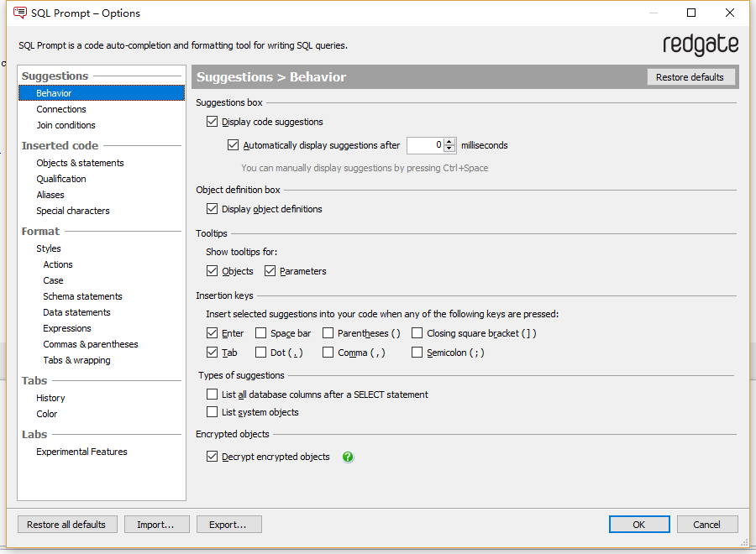The height and width of the screenshot is (554, 756).
Task: Click the milliseconds delay input field
Action: point(425,145)
